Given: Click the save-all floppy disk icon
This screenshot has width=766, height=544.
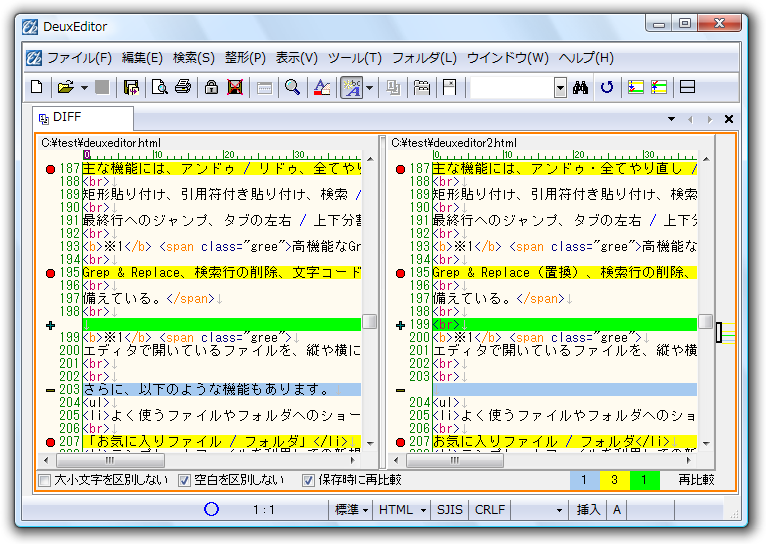Looking at the screenshot, I should [131, 87].
